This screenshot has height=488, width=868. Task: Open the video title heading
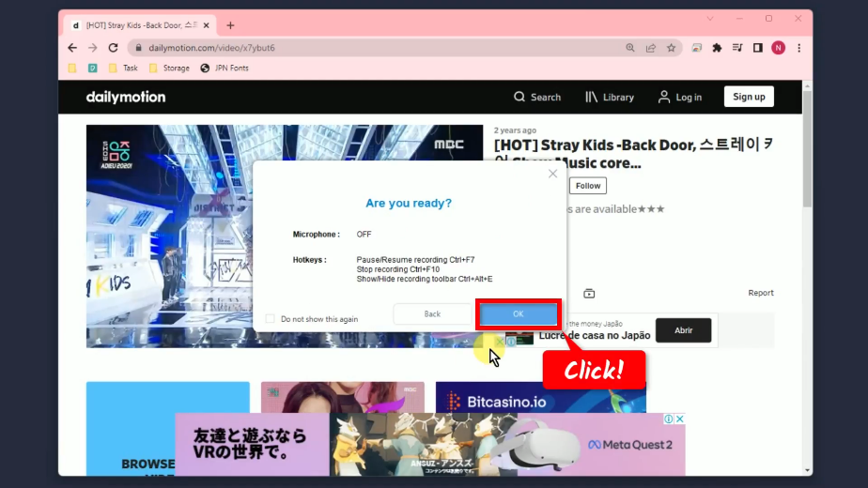coord(633,154)
